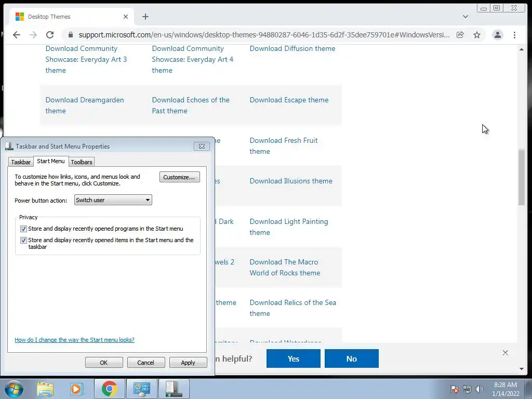Answer Yes to the helpful prompt

[293, 358]
